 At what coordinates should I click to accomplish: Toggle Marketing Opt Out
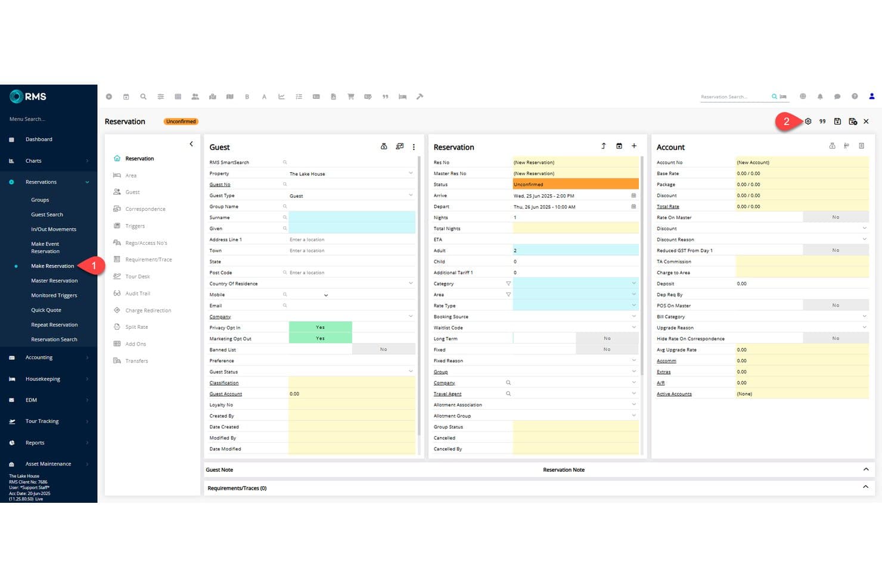(321, 338)
